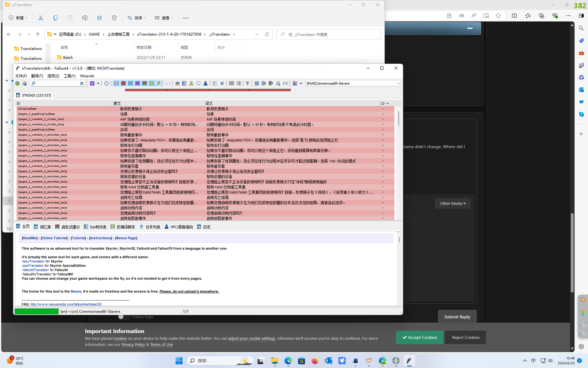The image size is (588, 368).
Task: Click the magnifier filter icon beside the yellow list filter
Action: (x=159, y=83)
